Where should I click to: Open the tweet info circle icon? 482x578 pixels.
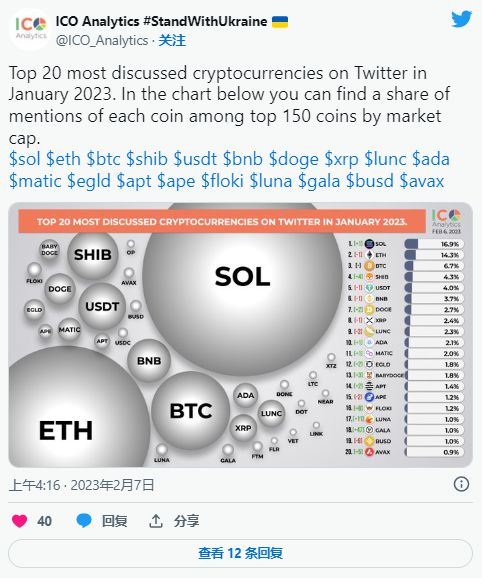point(461,484)
